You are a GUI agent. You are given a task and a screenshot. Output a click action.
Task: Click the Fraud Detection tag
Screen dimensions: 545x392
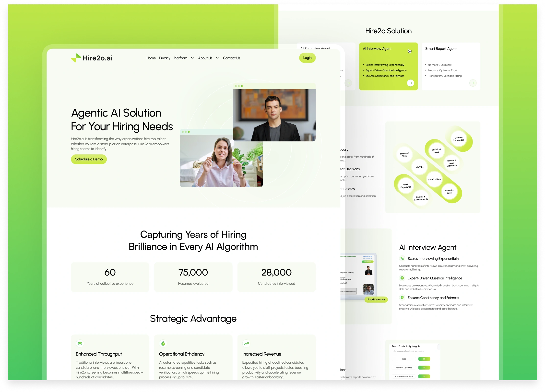376,300
